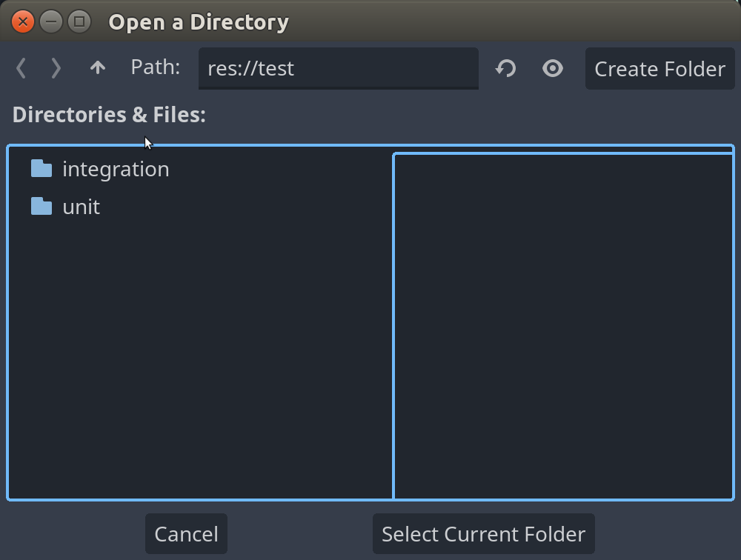This screenshot has width=741, height=560.
Task: Confirm with Select Current Folder
Action: tap(482, 533)
